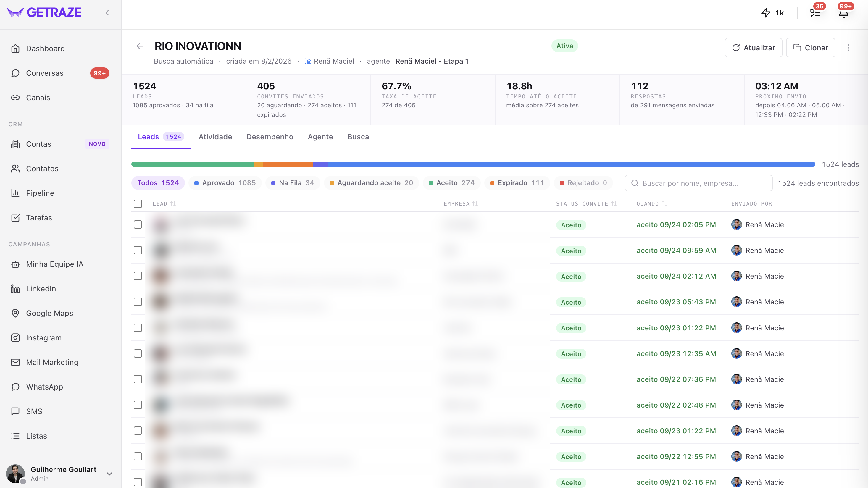Switch to the Atividade tab
The height and width of the screenshot is (488, 868).
(x=215, y=137)
